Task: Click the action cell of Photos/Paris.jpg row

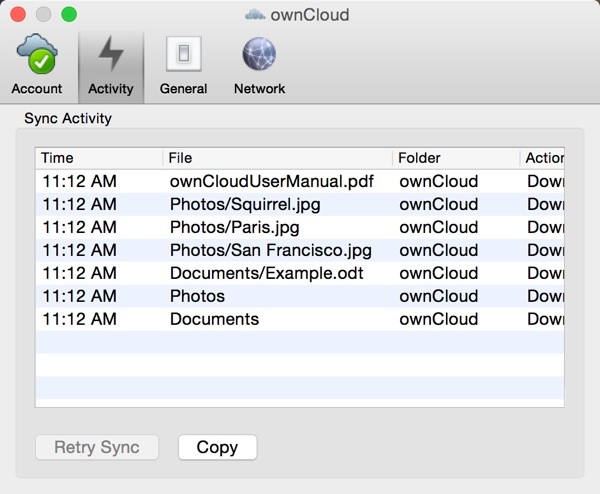Action: [545, 227]
